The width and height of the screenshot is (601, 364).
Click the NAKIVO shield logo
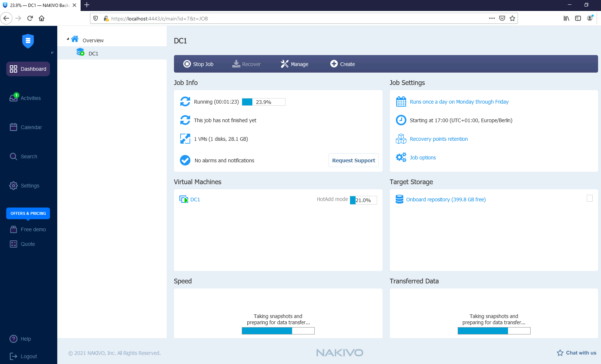(x=28, y=41)
